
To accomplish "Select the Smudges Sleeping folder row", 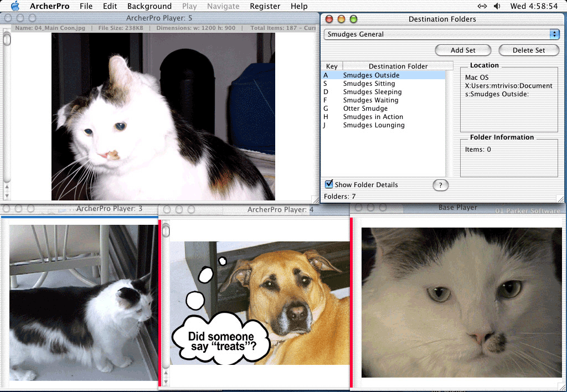I will tap(383, 92).
